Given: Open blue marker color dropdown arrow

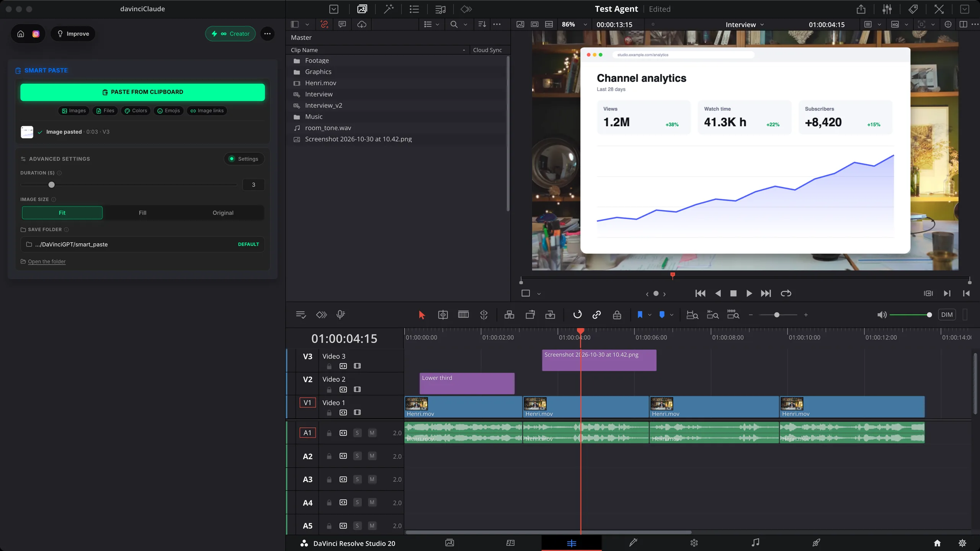Looking at the screenshot, I should (671, 315).
